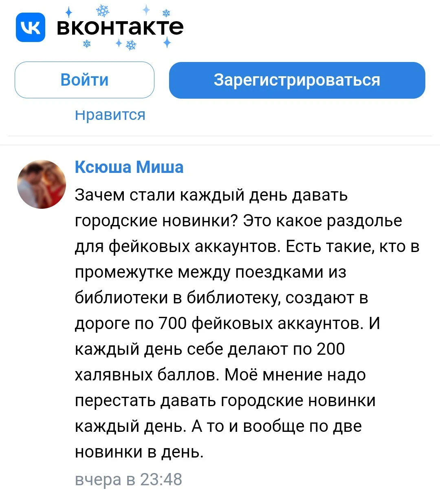This screenshot has height=504, width=440.
Task: Click the sparkle star below the wordmark's right end
Action: pyautogui.click(x=167, y=42)
